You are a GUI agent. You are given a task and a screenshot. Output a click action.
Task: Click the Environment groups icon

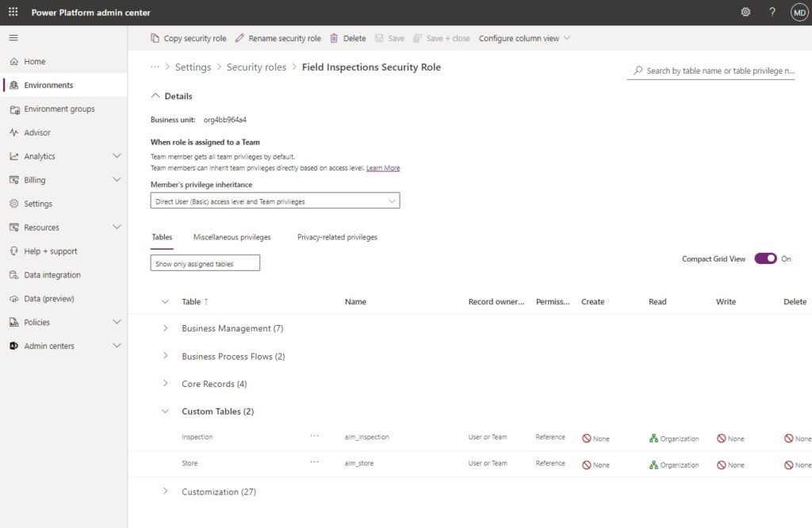[14, 109]
